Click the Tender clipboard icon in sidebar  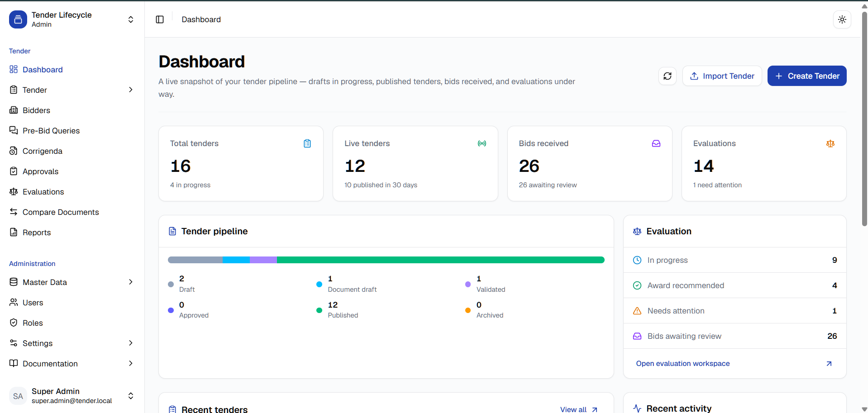click(14, 90)
